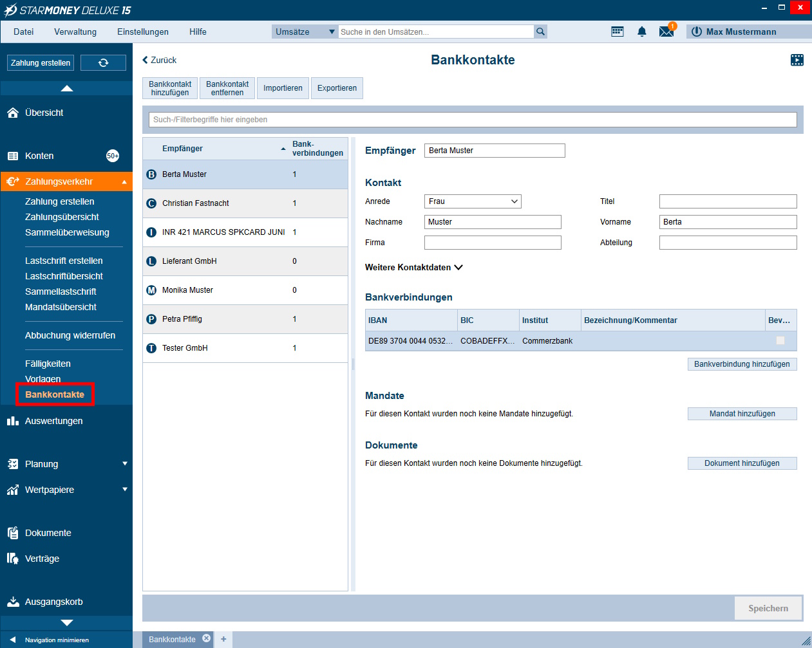Open the Verwaltung menu
The width and height of the screenshot is (812, 648).
(x=75, y=32)
